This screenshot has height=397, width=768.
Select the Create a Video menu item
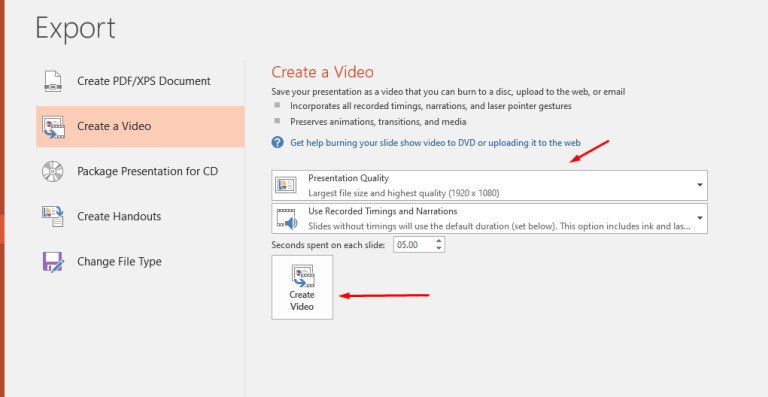(140, 126)
